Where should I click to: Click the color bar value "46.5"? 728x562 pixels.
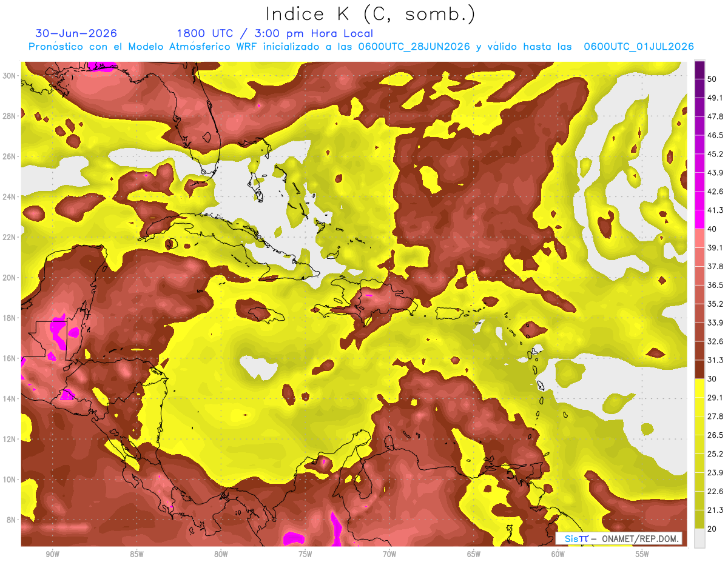coord(715,135)
